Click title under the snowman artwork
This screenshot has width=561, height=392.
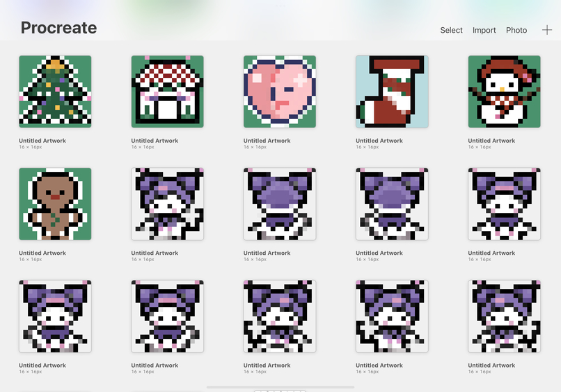coord(491,141)
